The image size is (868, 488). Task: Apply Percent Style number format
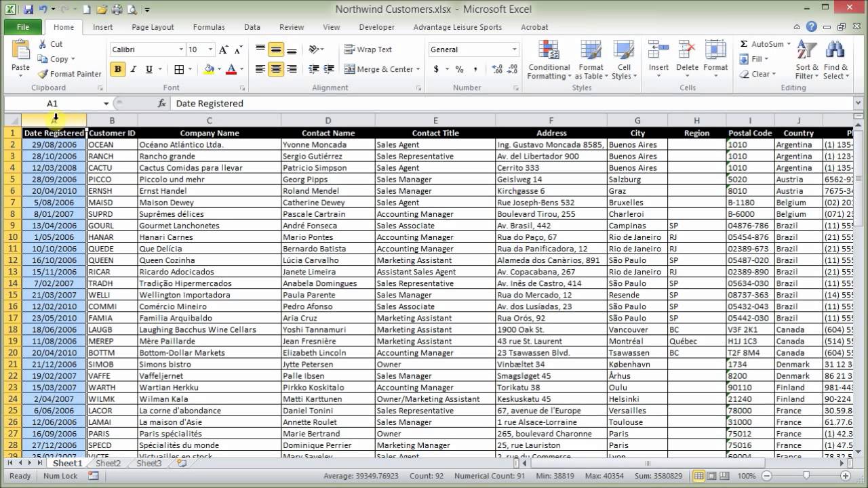click(x=460, y=69)
